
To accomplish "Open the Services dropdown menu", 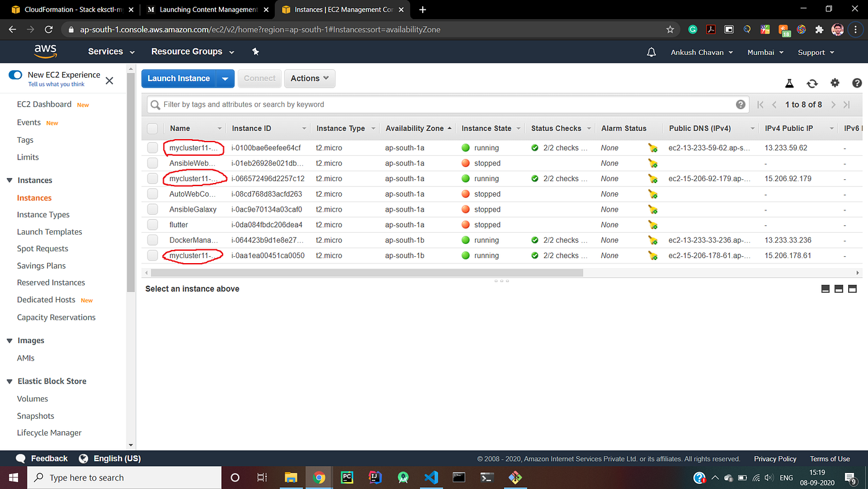I will coord(110,52).
